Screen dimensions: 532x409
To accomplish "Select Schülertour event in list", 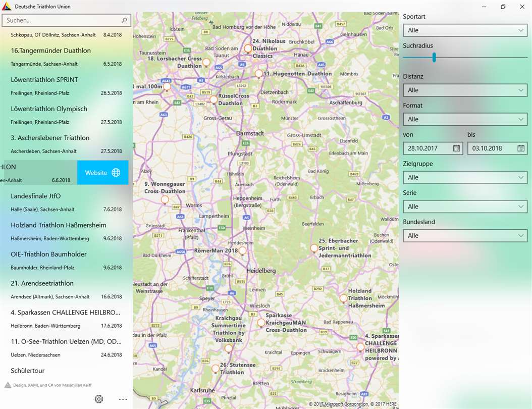I will tap(66, 371).
